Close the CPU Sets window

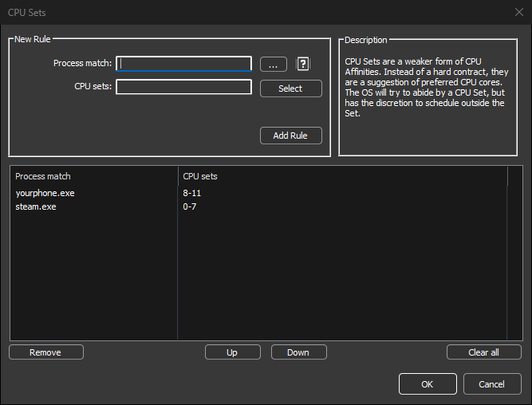(519, 12)
